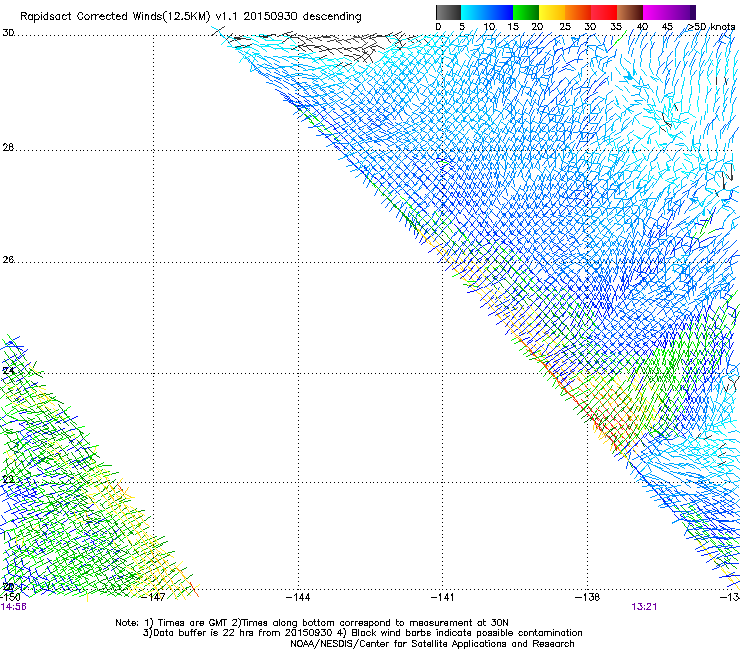Click the latitude '30' axis label

8,33
